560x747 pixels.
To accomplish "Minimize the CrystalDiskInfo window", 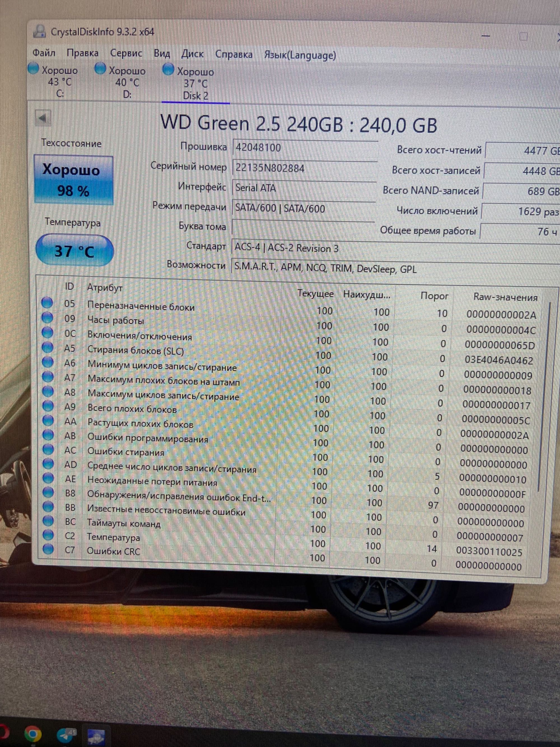I will click(486, 36).
